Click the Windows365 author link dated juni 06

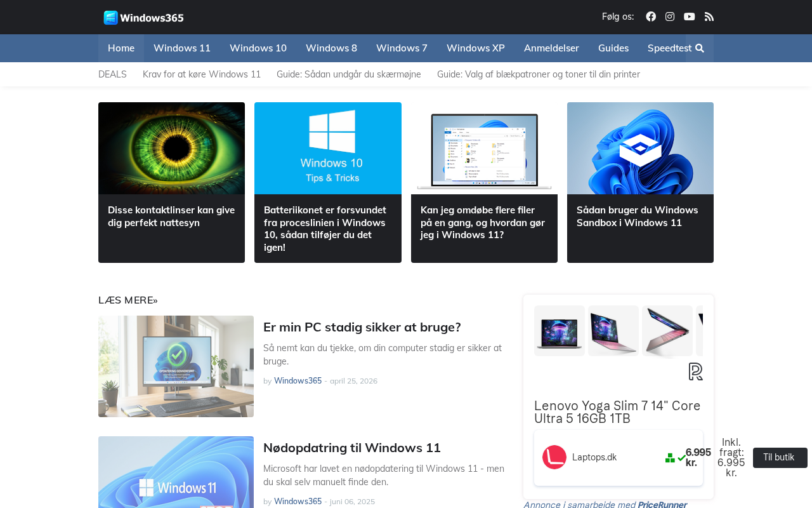(298, 502)
